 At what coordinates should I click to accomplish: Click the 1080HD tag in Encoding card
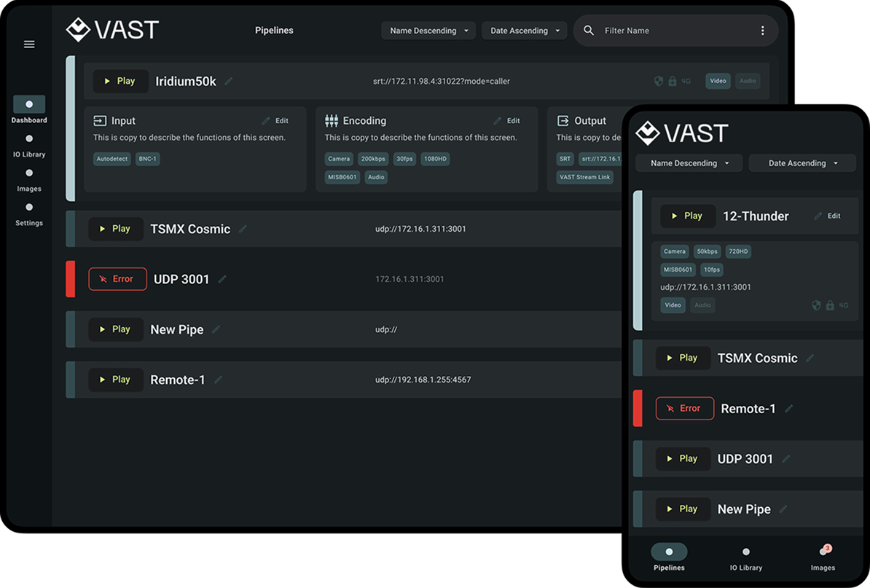(436, 159)
